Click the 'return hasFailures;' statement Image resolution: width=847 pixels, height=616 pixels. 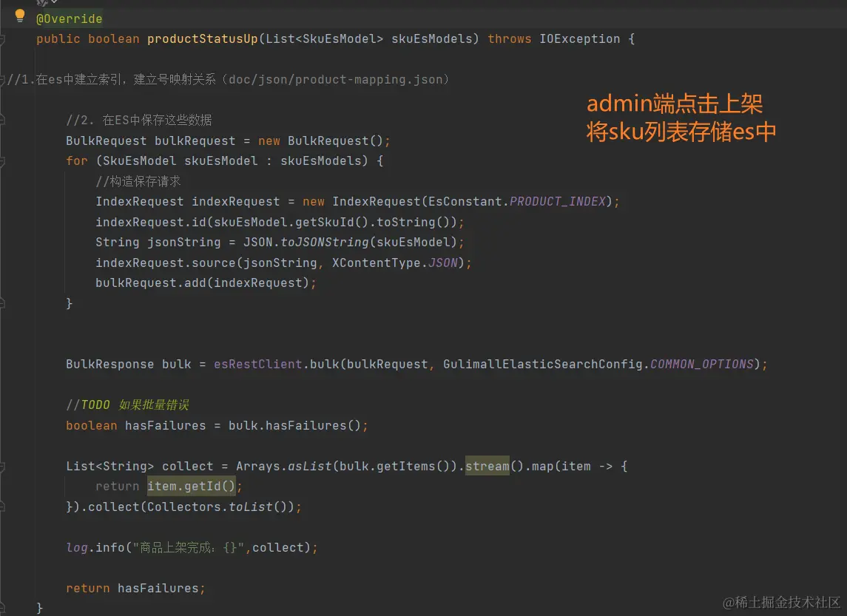(x=135, y=588)
